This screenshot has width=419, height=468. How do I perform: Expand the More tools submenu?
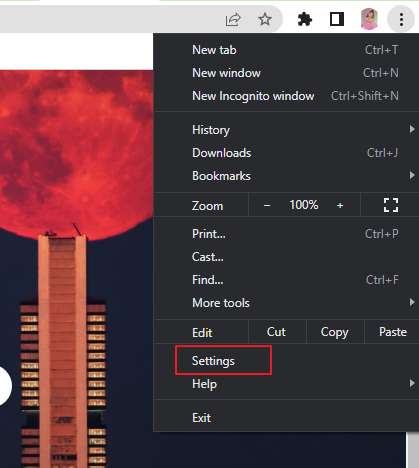[287, 303]
